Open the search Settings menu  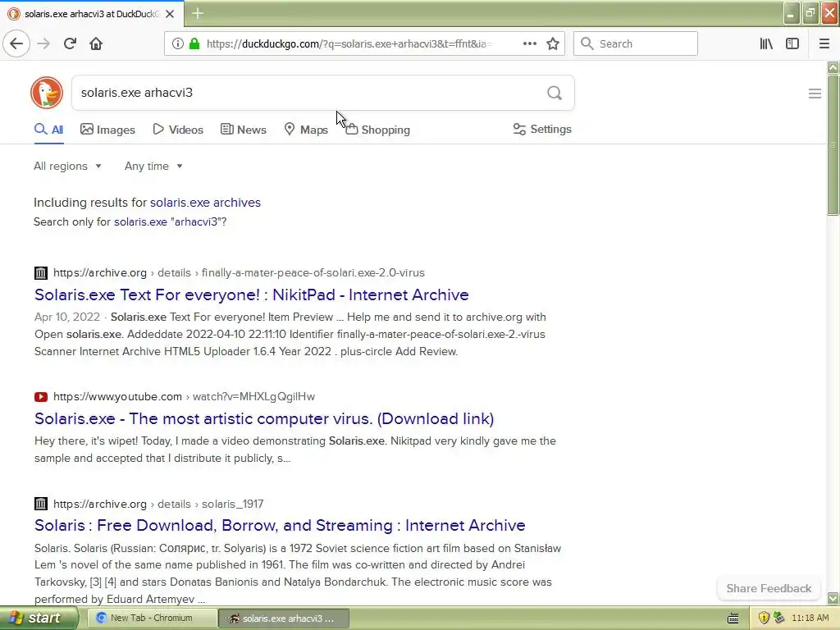pos(542,129)
